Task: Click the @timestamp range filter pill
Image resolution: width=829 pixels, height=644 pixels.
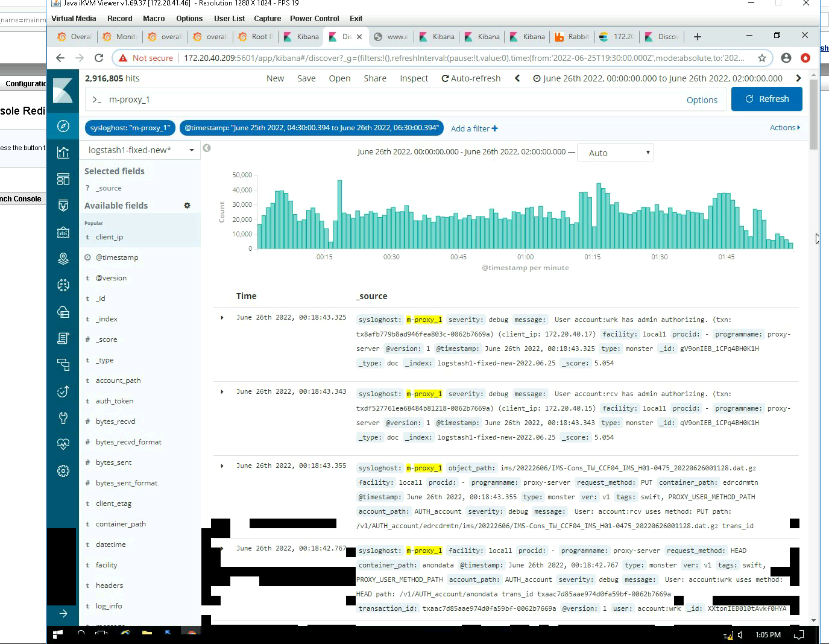Action: [312, 128]
